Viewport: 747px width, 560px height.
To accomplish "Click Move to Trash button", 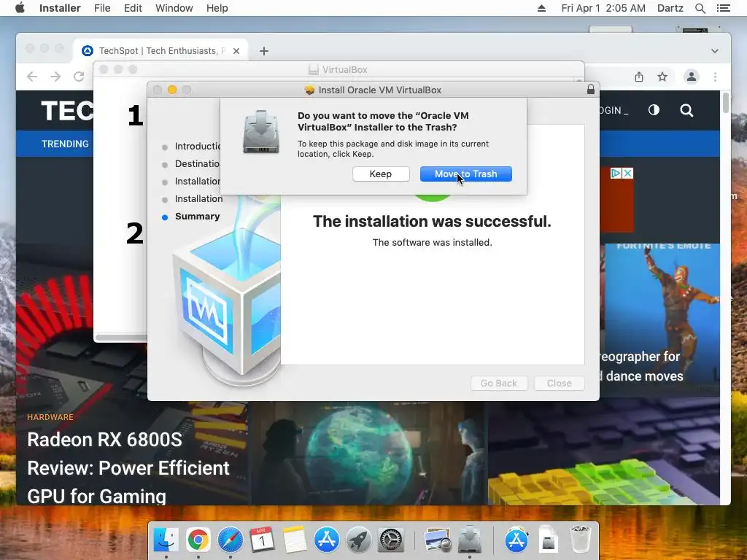I will [466, 174].
